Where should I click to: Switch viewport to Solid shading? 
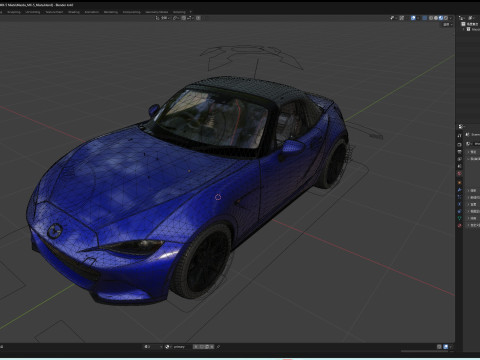tap(436, 18)
